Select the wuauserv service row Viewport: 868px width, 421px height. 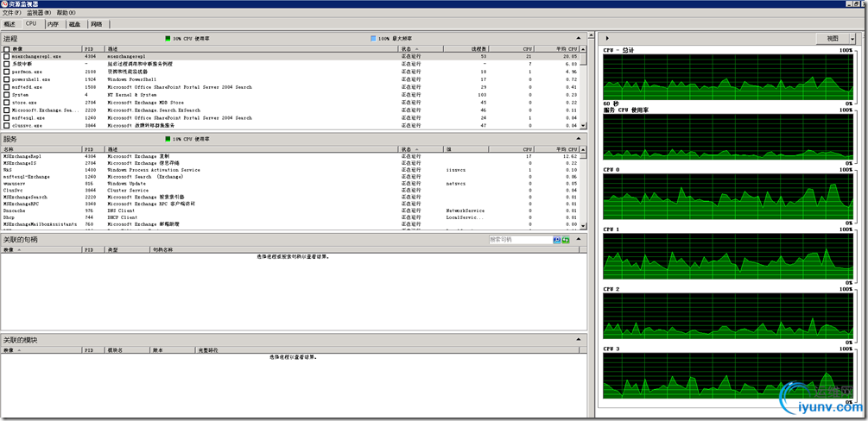point(290,184)
